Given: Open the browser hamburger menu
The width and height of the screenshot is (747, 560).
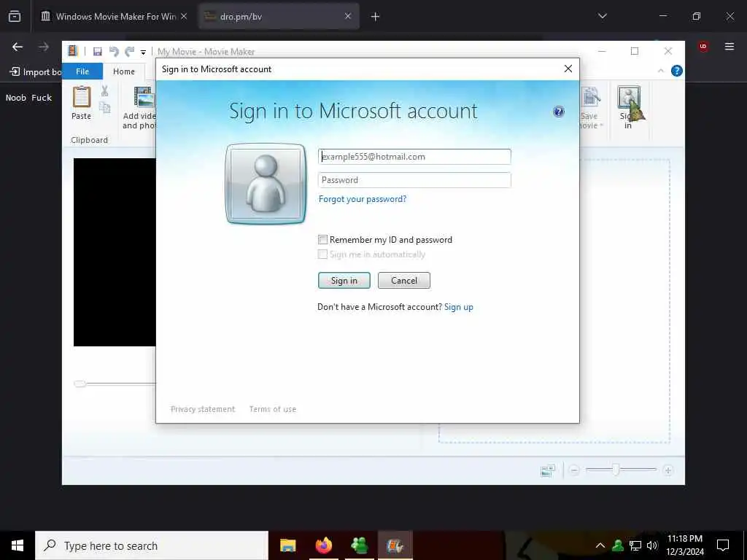Looking at the screenshot, I should [x=729, y=46].
